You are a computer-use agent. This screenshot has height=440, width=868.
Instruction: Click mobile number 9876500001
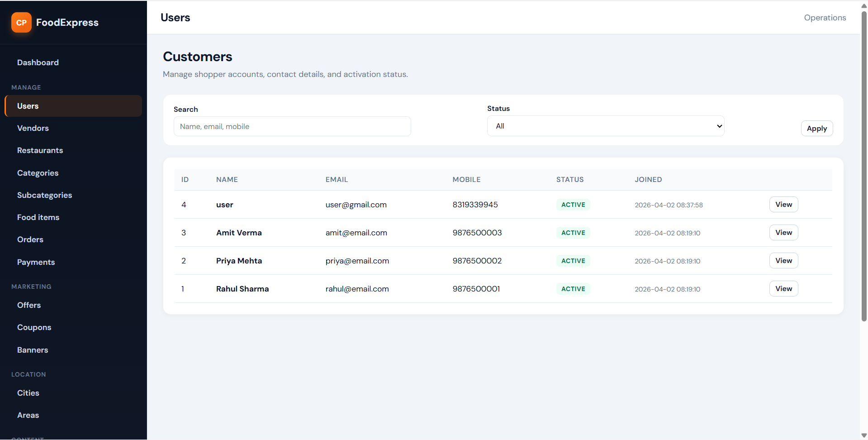pos(476,289)
